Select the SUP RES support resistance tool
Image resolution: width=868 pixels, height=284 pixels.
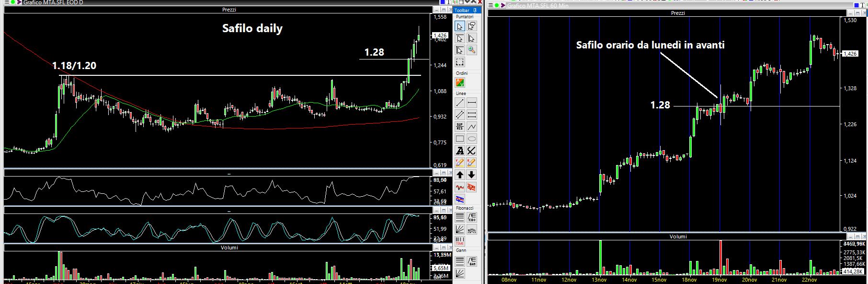[x=460, y=127]
